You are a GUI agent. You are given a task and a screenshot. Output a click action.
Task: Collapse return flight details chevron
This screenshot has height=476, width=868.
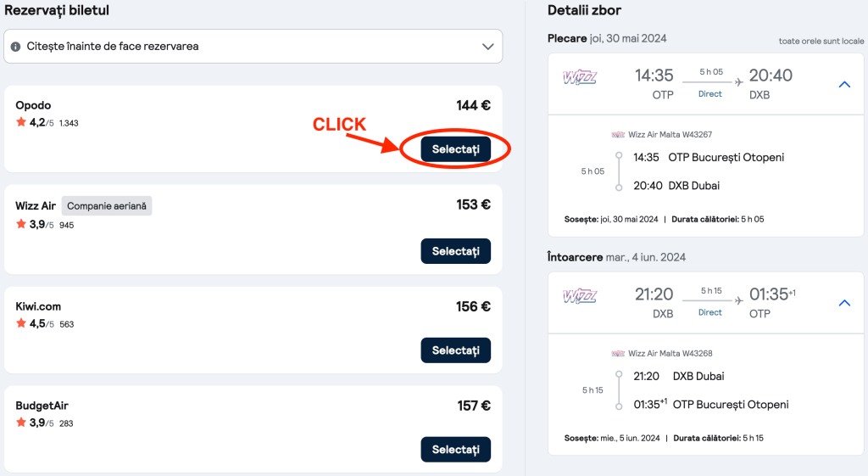coord(844,303)
